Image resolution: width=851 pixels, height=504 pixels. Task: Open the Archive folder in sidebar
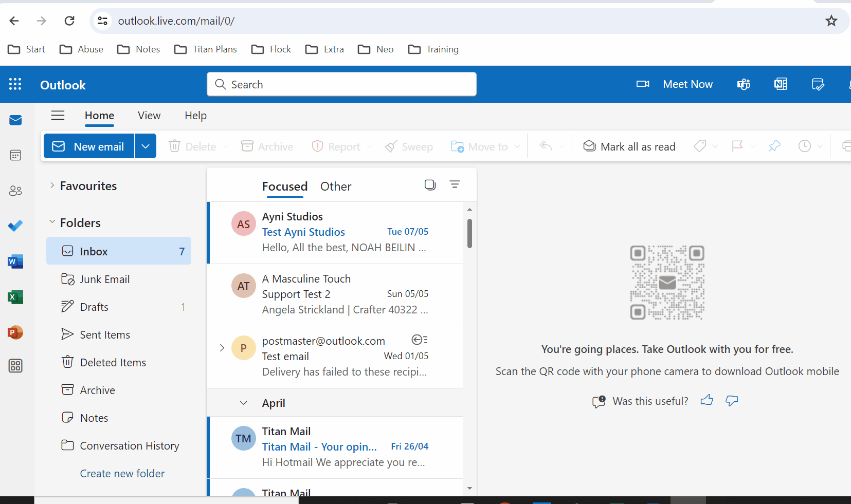pos(119,390)
